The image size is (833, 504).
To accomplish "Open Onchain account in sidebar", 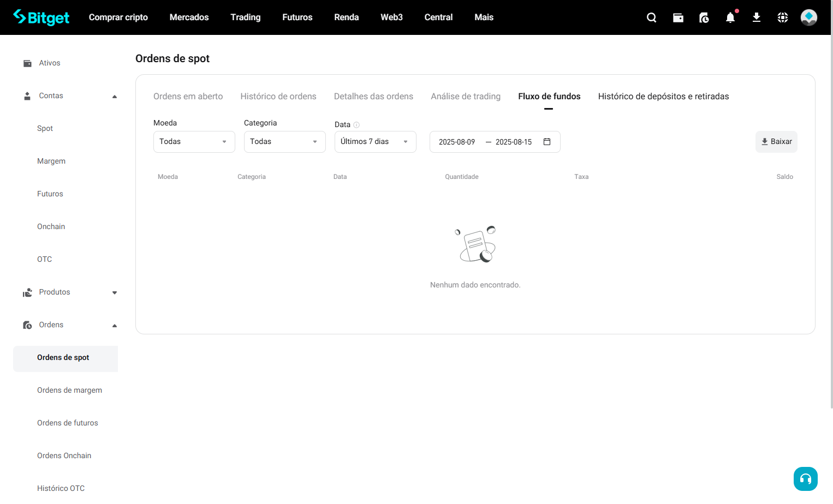I will pos(51,227).
